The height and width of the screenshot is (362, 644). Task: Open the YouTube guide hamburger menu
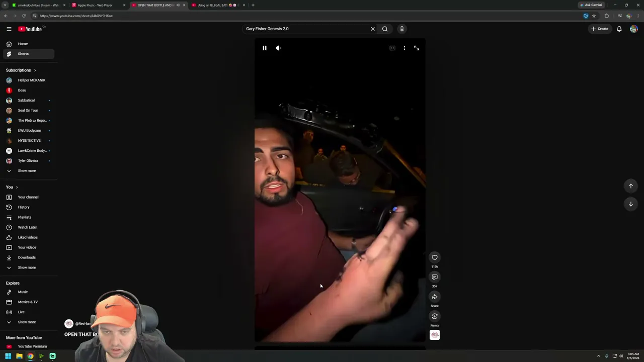[x=9, y=29]
